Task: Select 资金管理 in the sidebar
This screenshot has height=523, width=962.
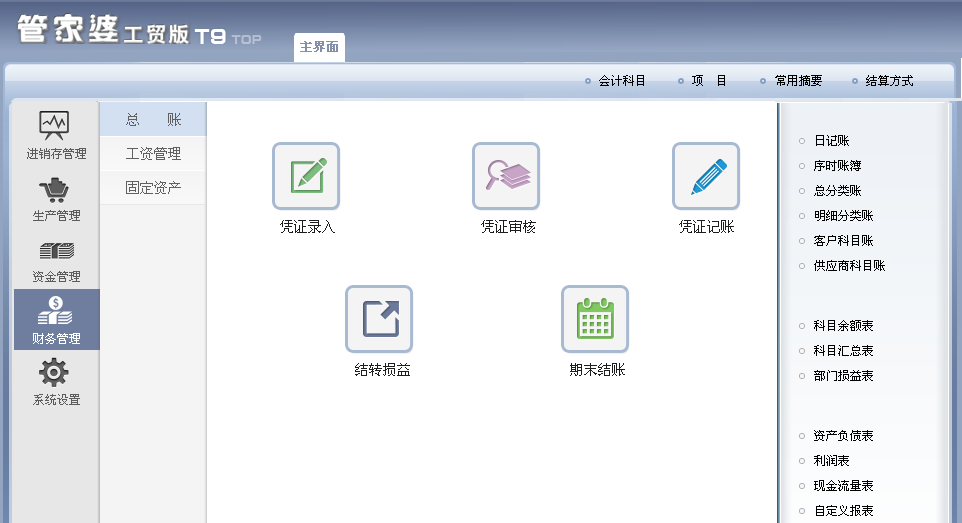Action: tap(56, 261)
